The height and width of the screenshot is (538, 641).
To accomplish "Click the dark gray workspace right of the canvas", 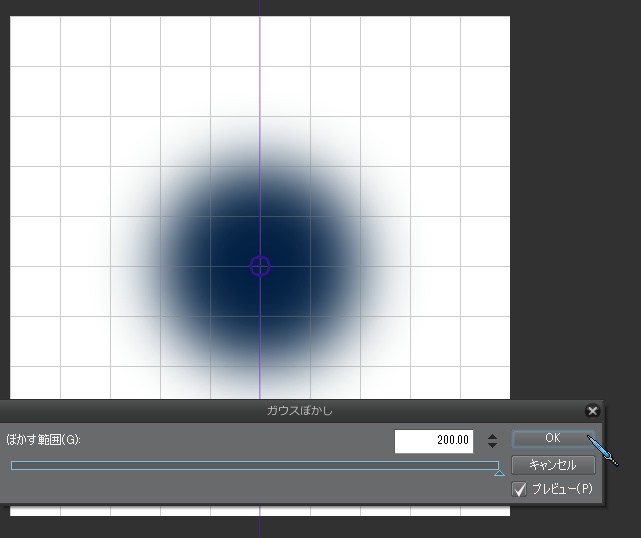I will point(575,200).
